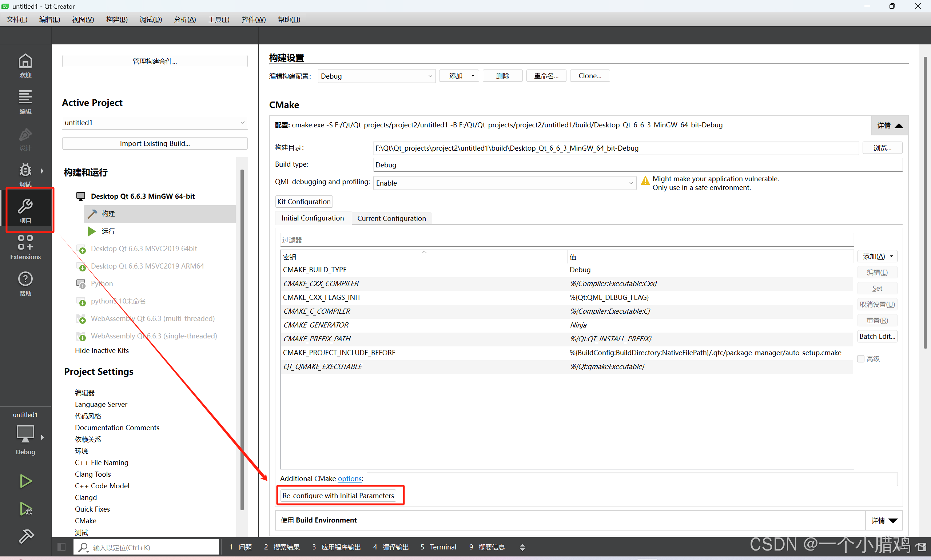Click Import Existing Build... button

155,143
